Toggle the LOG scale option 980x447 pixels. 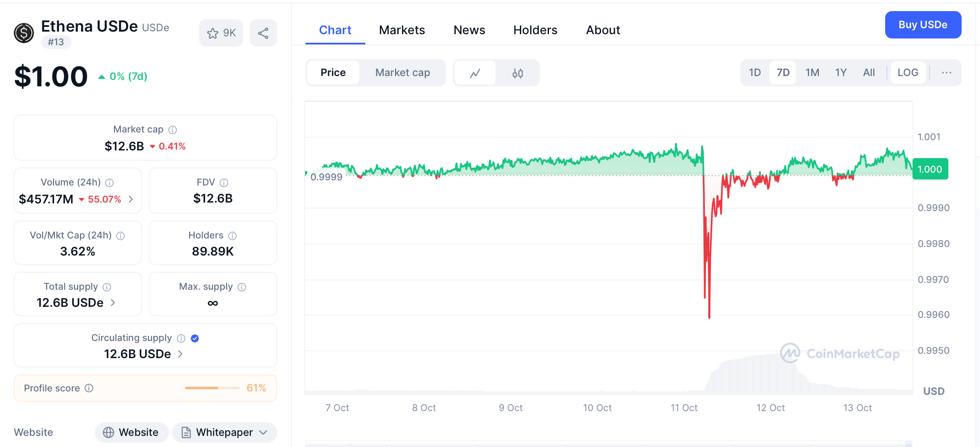(x=907, y=73)
